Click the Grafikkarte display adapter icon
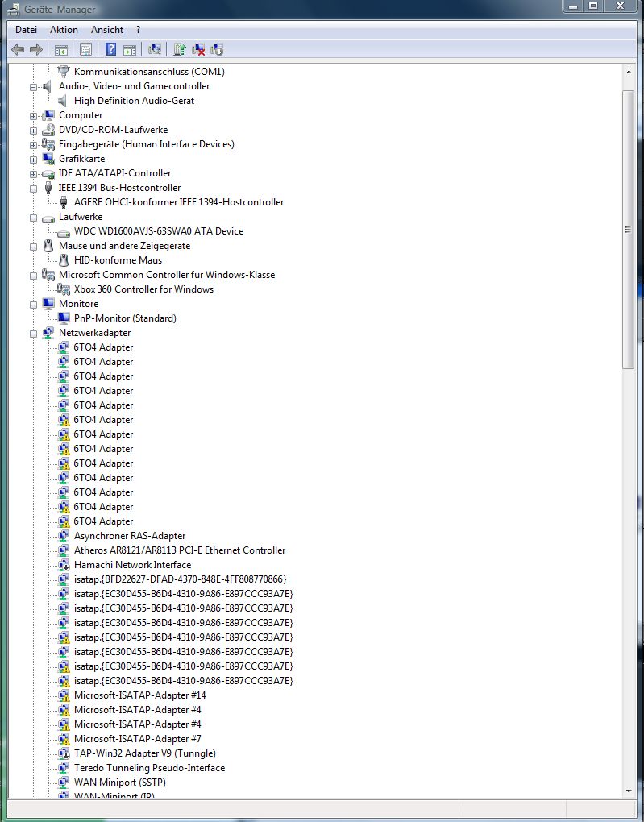Screen dimensions: 644x822 [48, 158]
